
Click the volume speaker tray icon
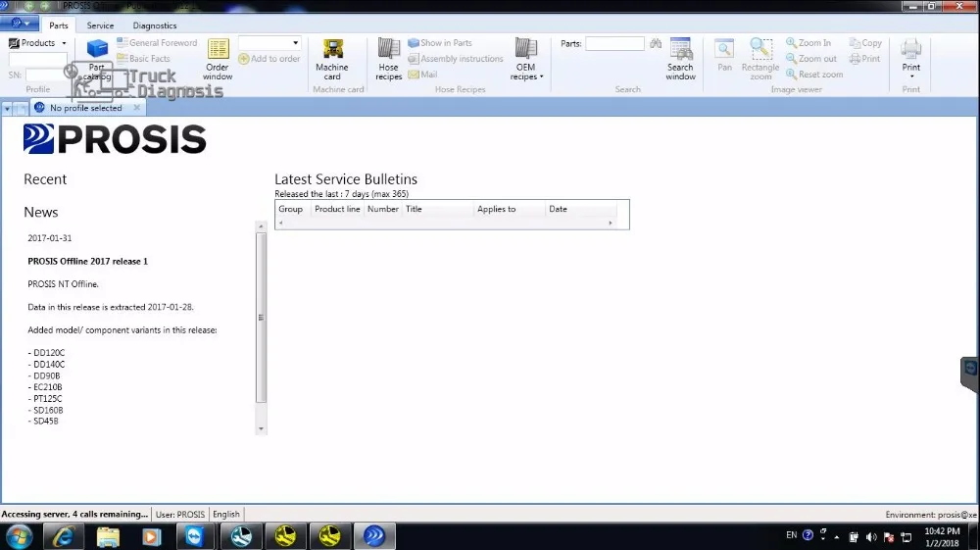871,537
